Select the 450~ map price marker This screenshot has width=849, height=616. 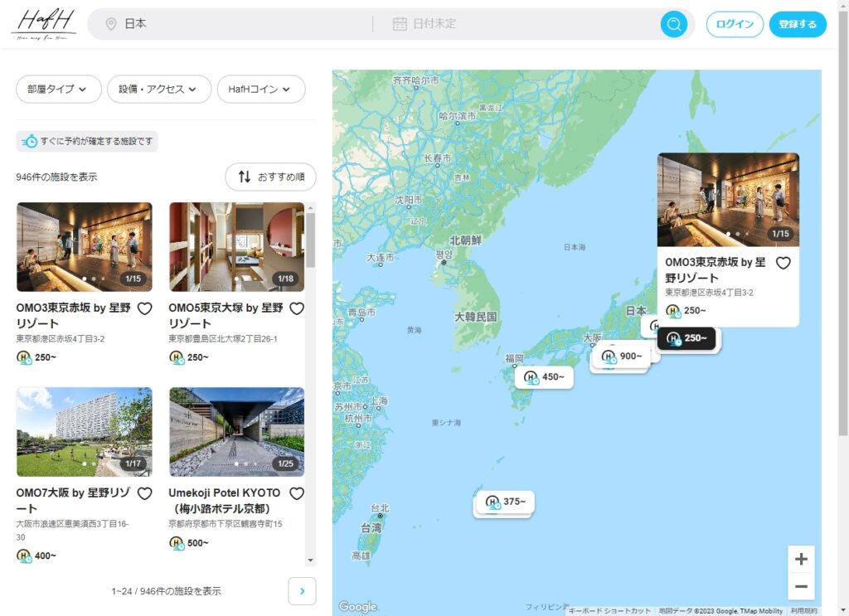(544, 377)
